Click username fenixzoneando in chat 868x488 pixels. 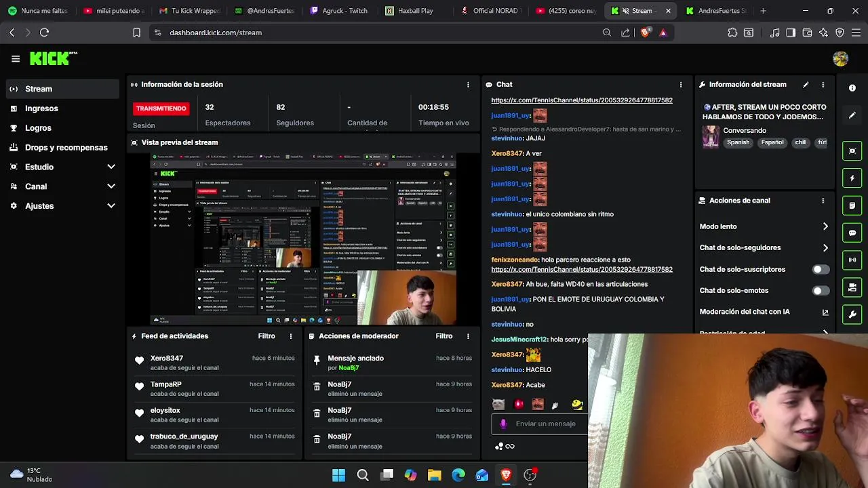coord(515,260)
